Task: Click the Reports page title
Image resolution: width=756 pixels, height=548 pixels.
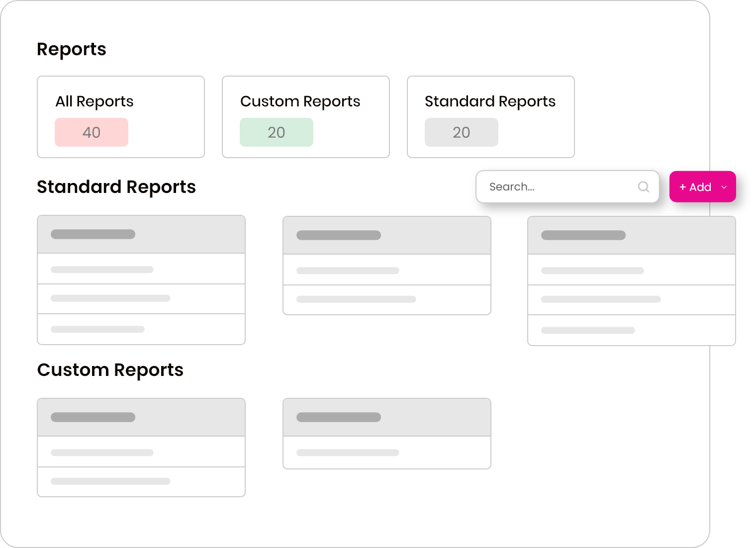Action: coord(72,50)
